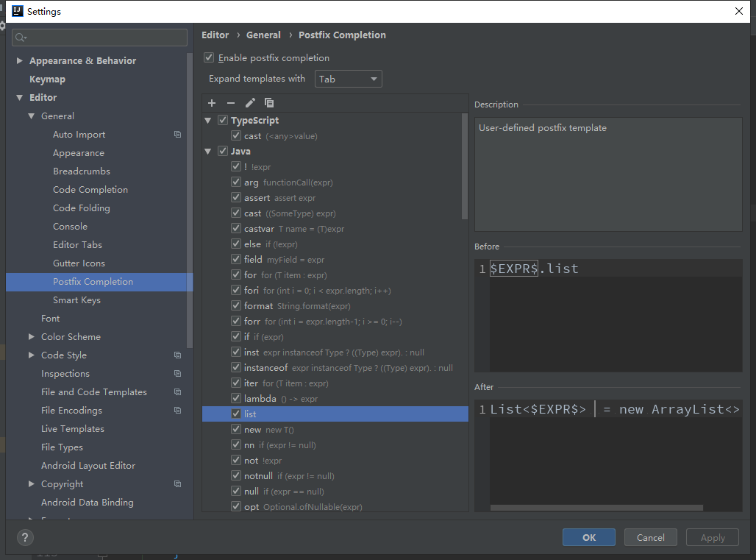Click the Cancel button
The height and width of the screenshot is (560, 756).
click(650, 537)
